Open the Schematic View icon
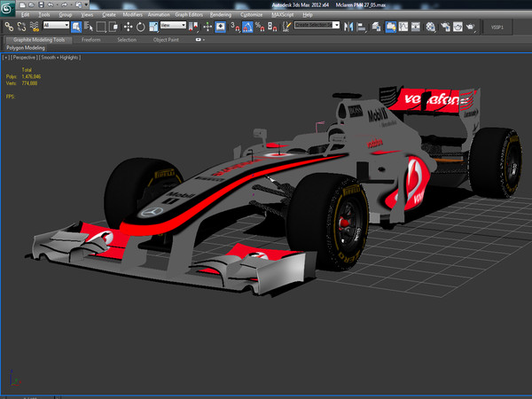This screenshot has height=399, width=532. tap(416, 27)
